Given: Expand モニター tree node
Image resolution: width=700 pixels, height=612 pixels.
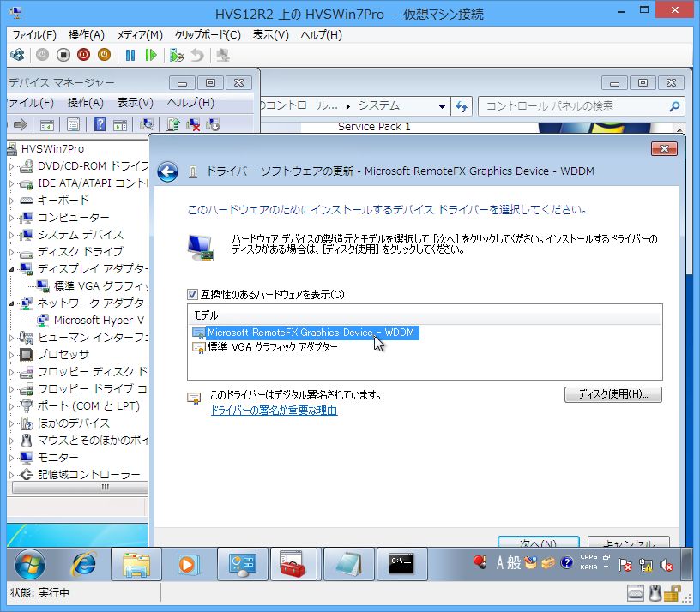Looking at the screenshot, I should tap(12, 458).
